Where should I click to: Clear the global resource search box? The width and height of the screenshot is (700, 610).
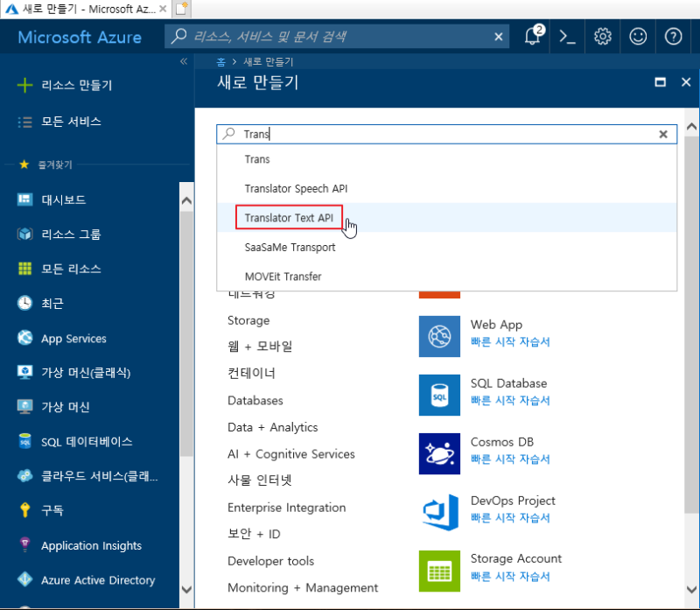[x=499, y=37]
